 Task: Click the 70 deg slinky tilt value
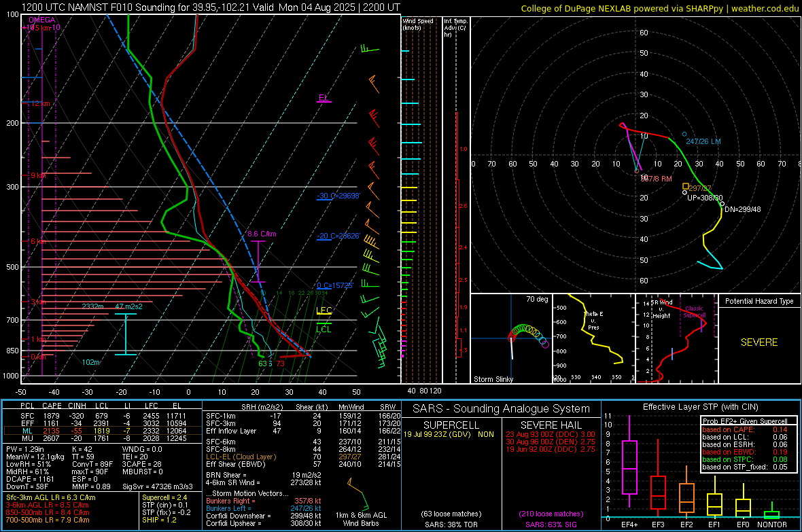[x=537, y=299]
